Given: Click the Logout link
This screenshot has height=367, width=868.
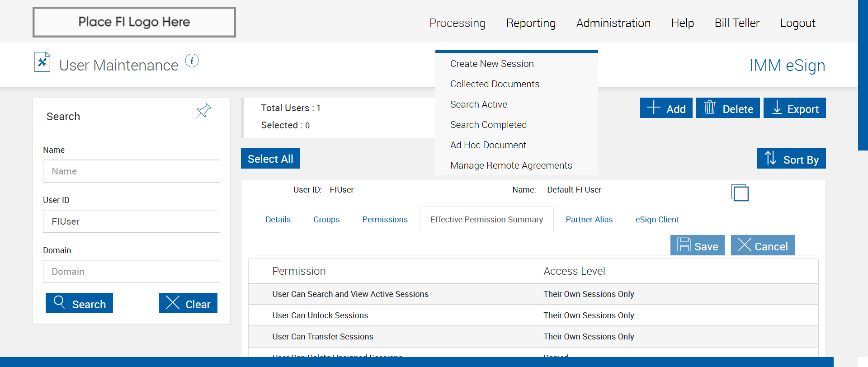Looking at the screenshot, I should point(797,23).
